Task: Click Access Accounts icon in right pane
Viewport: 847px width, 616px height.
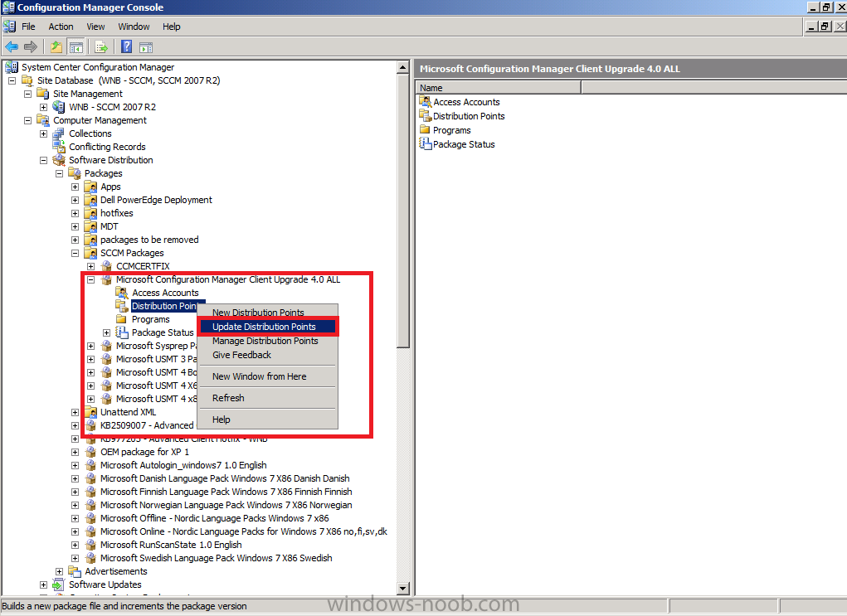Action: (x=425, y=101)
